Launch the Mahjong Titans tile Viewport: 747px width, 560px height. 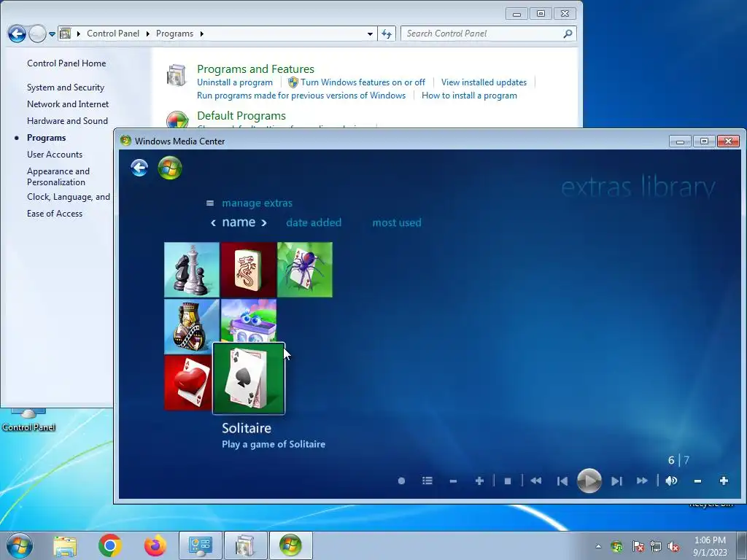248,270
